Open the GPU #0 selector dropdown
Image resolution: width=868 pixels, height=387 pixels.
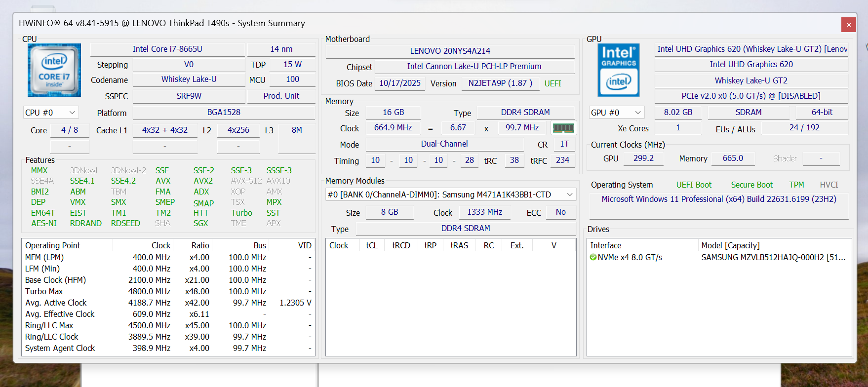(x=617, y=113)
